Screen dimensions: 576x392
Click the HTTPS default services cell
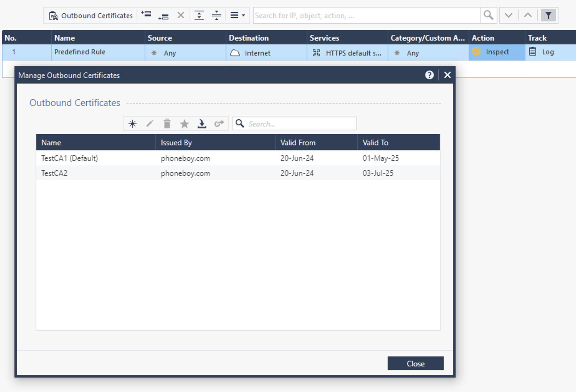tap(348, 53)
